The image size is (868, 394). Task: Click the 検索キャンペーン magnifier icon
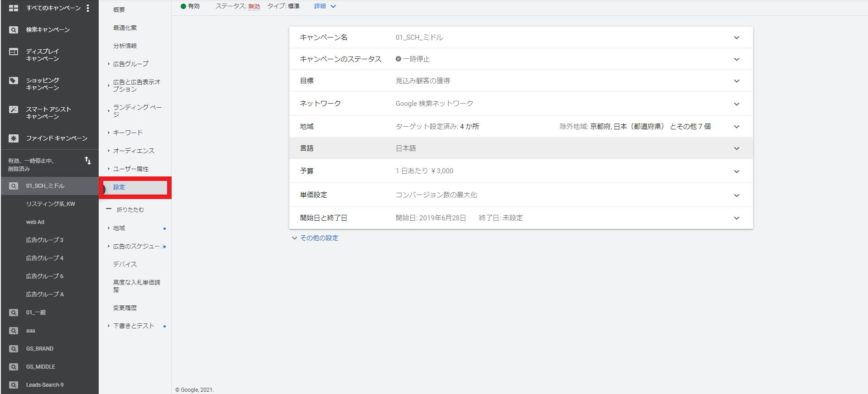[14, 30]
